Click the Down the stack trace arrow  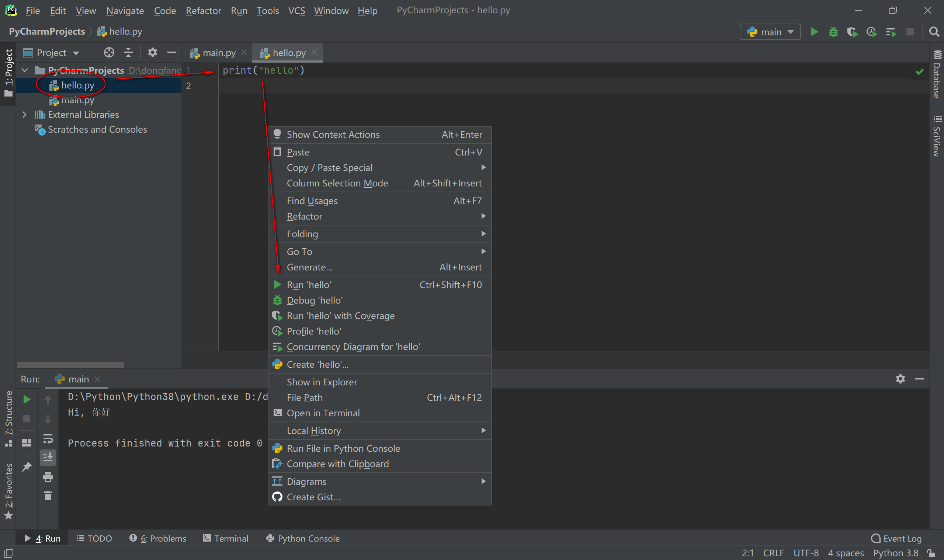point(48,419)
